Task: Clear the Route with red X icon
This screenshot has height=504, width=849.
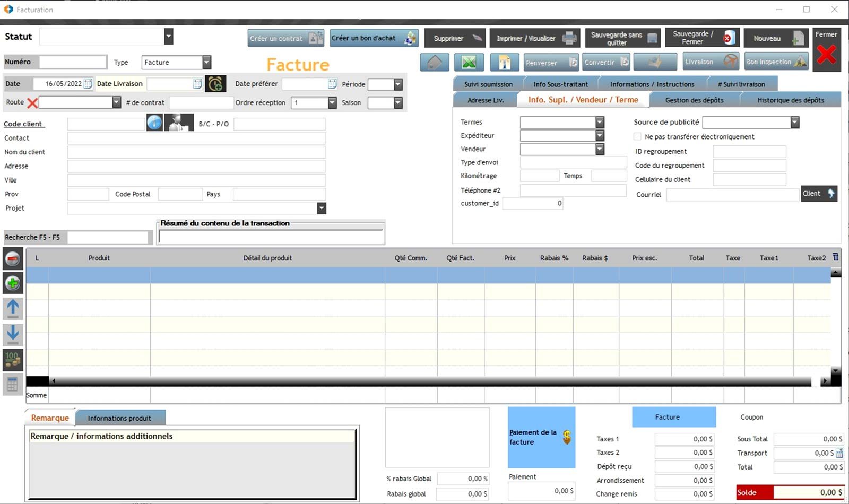Action: (x=32, y=103)
